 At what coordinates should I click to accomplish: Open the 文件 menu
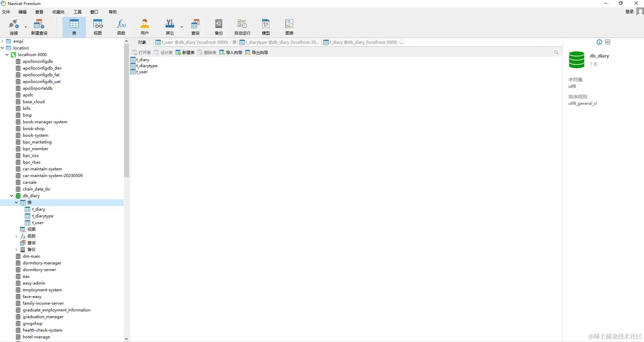[6, 12]
